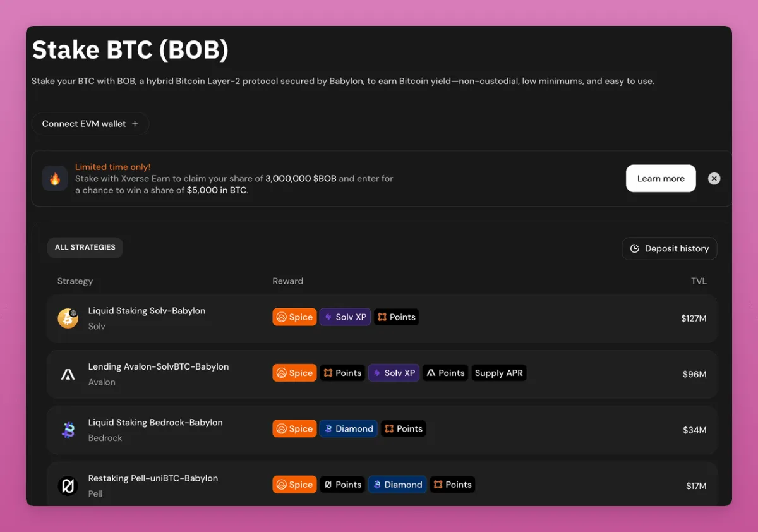Select the All Strategies tab
This screenshot has width=758, height=532.
85,248
